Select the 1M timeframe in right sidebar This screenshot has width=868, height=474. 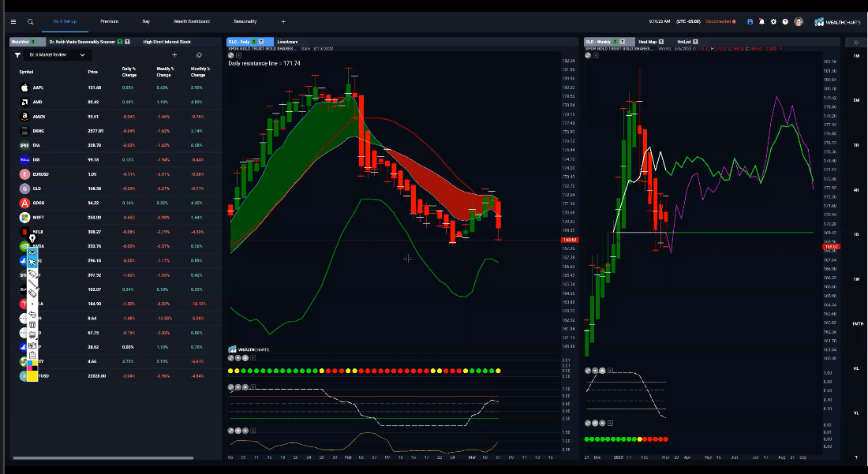[x=856, y=56]
